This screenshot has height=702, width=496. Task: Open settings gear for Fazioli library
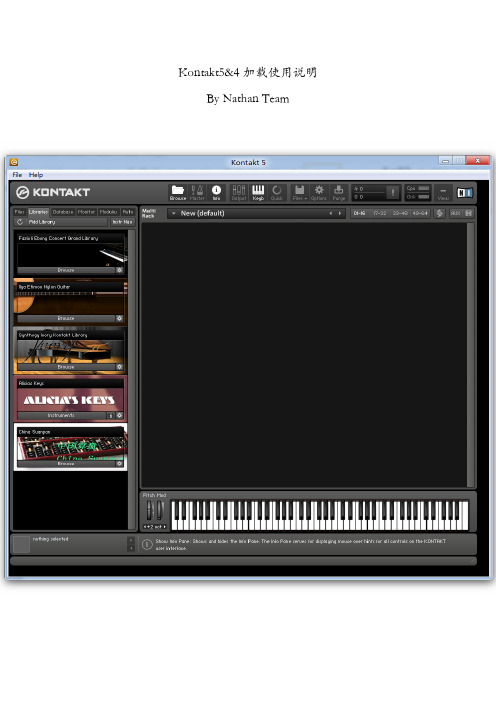coord(120,270)
